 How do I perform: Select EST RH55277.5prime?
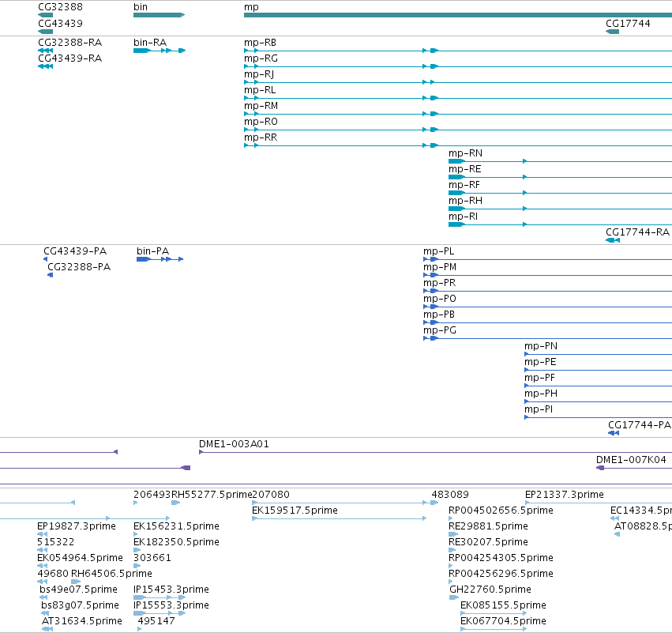click(212, 495)
